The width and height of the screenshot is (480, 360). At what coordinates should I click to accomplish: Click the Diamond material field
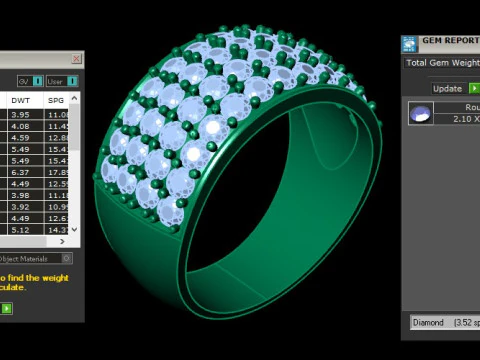pos(445,323)
